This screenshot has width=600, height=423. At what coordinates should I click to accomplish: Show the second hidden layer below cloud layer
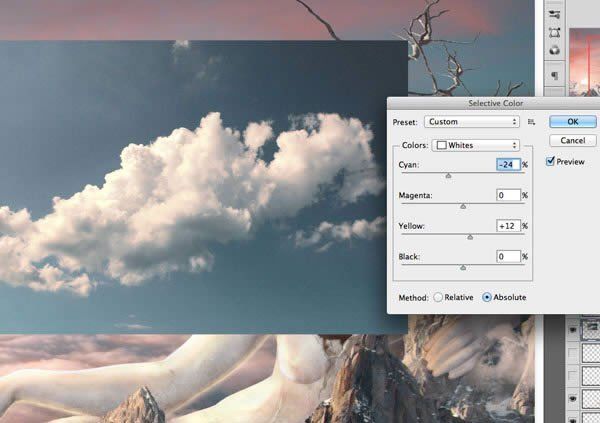pyautogui.click(x=573, y=376)
